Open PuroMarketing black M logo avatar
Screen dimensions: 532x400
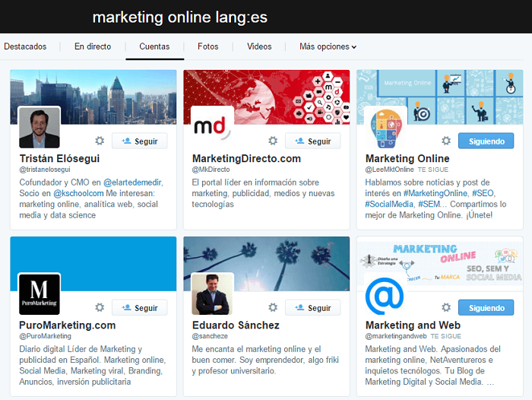40,294
